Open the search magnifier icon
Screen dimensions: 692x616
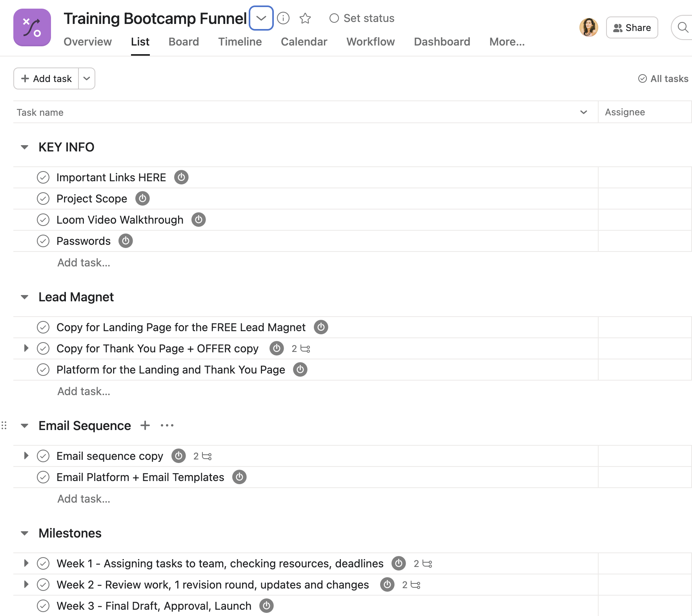683,27
